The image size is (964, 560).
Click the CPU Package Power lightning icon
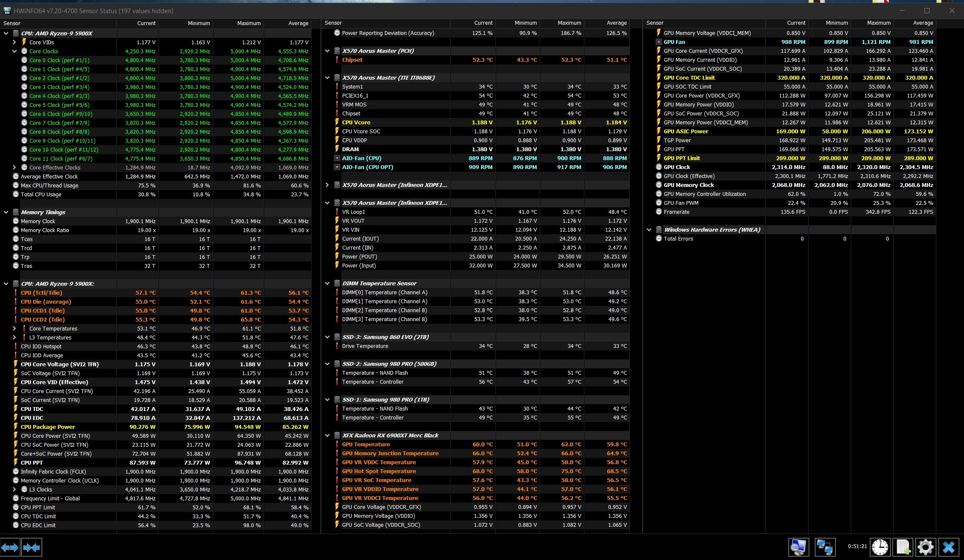click(16, 427)
